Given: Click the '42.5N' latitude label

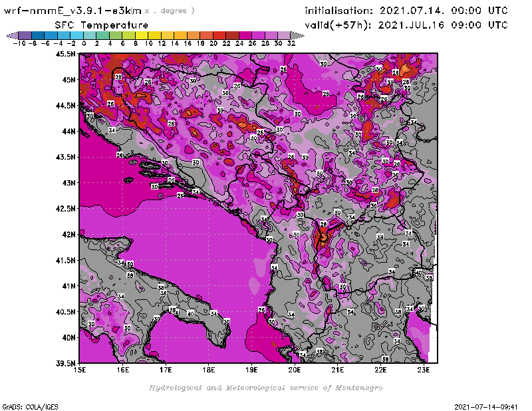Looking at the screenshot, I should pyautogui.click(x=65, y=208).
